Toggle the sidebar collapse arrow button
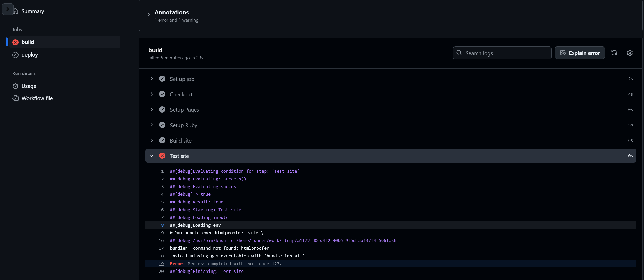The height and width of the screenshot is (280, 644). click(x=7, y=9)
